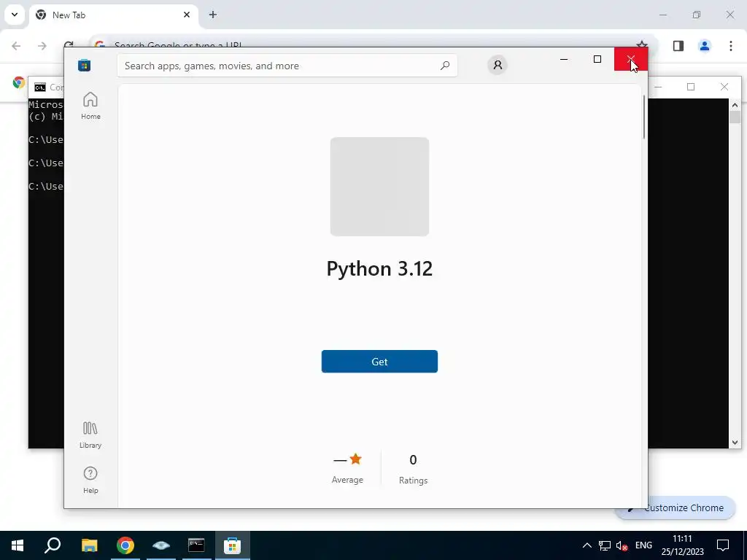Open the Windows Start menu
Viewport: 747px width, 560px height.
(18, 545)
